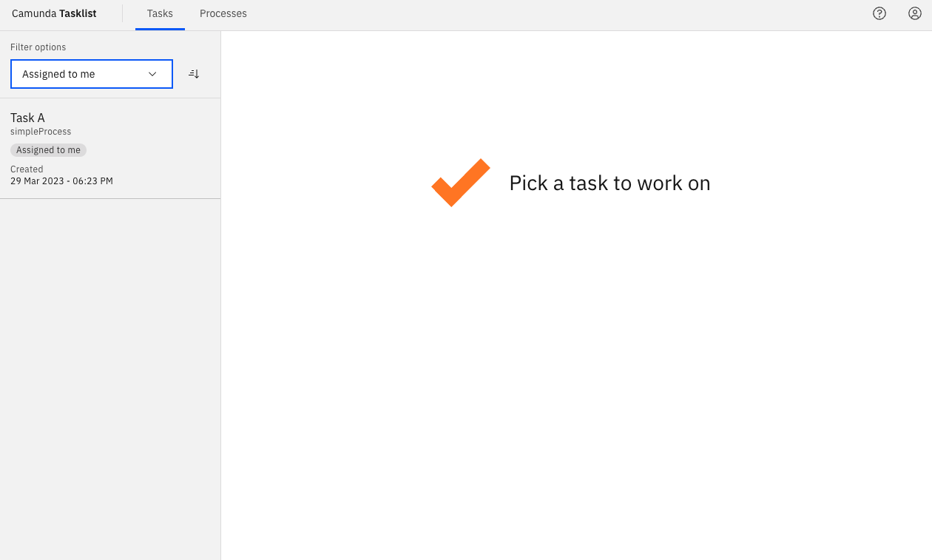Click the Assigned to me tag on Task A
This screenshot has width=932, height=560.
[x=48, y=149]
